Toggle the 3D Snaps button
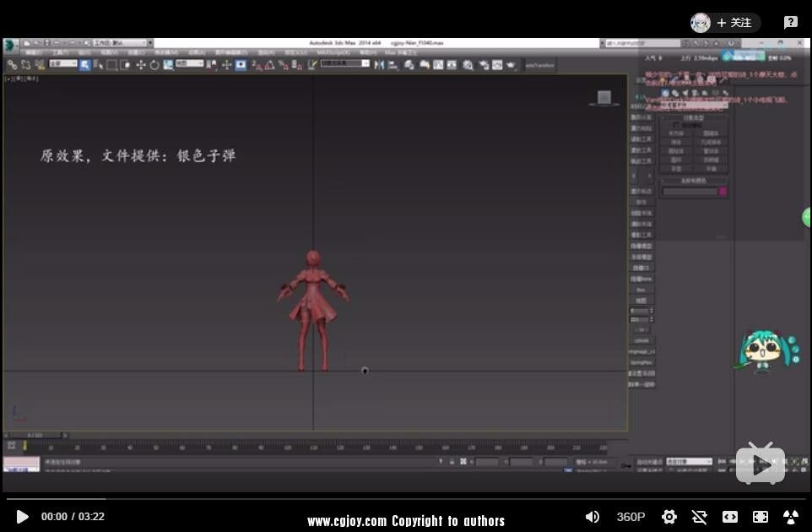 tap(257, 65)
